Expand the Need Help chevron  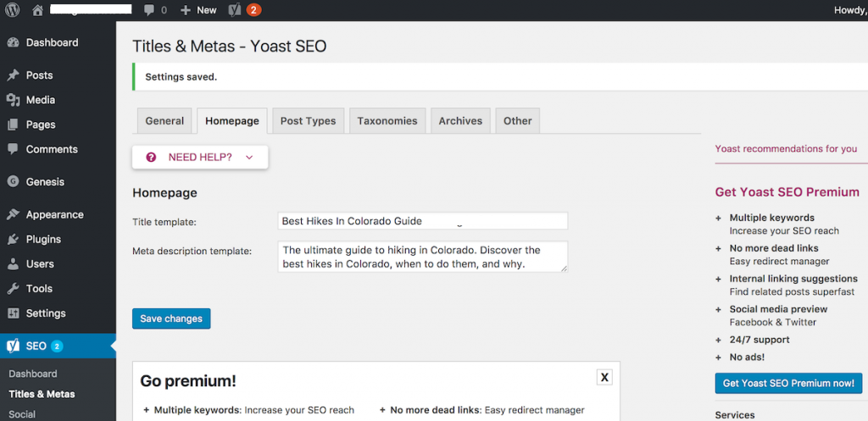click(x=249, y=157)
